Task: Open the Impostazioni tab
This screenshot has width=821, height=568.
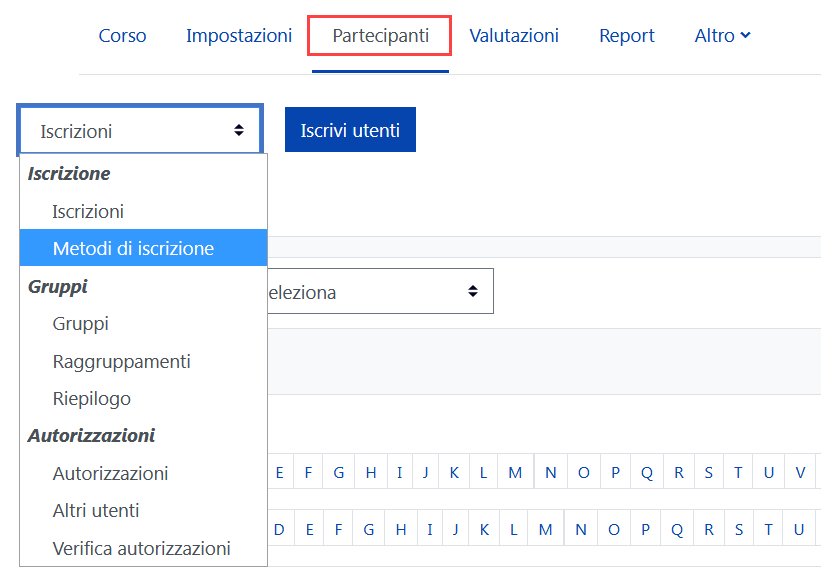Action: (x=239, y=36)
